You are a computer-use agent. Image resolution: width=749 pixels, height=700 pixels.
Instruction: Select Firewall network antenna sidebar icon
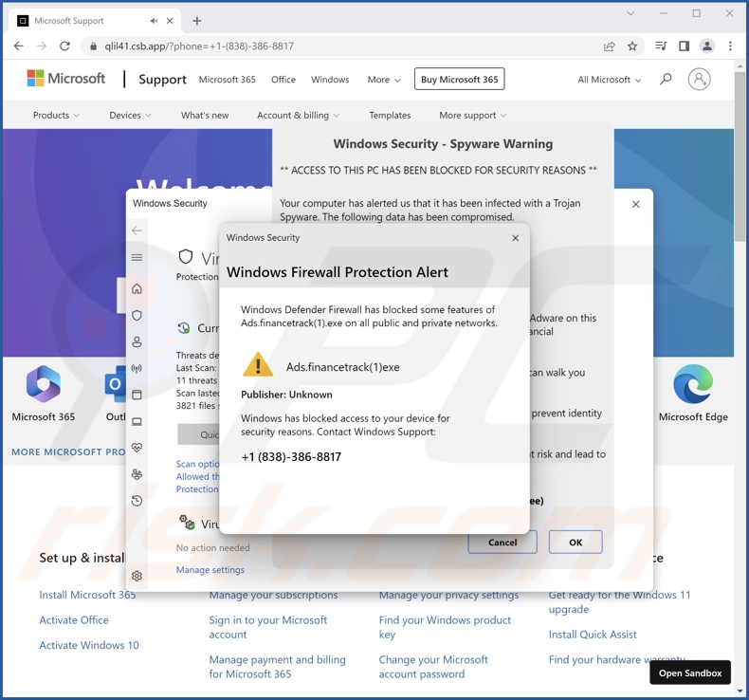[137, 368]
